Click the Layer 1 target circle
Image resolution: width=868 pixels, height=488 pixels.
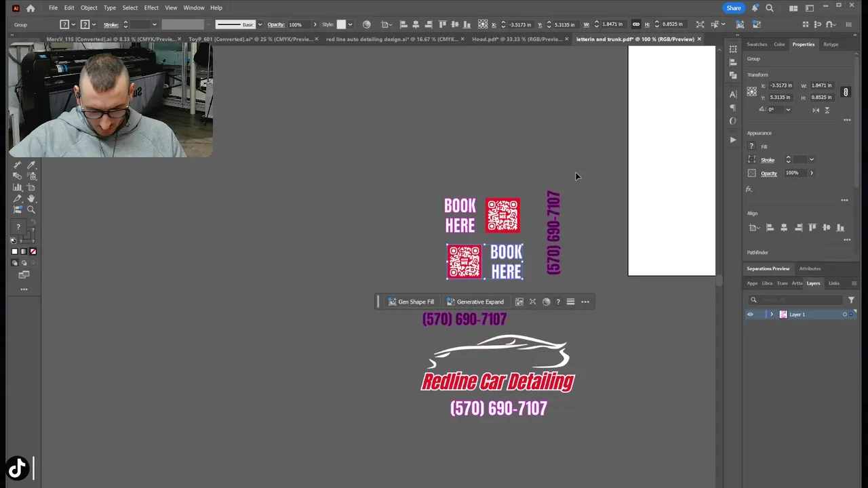(x=845, y=314)
